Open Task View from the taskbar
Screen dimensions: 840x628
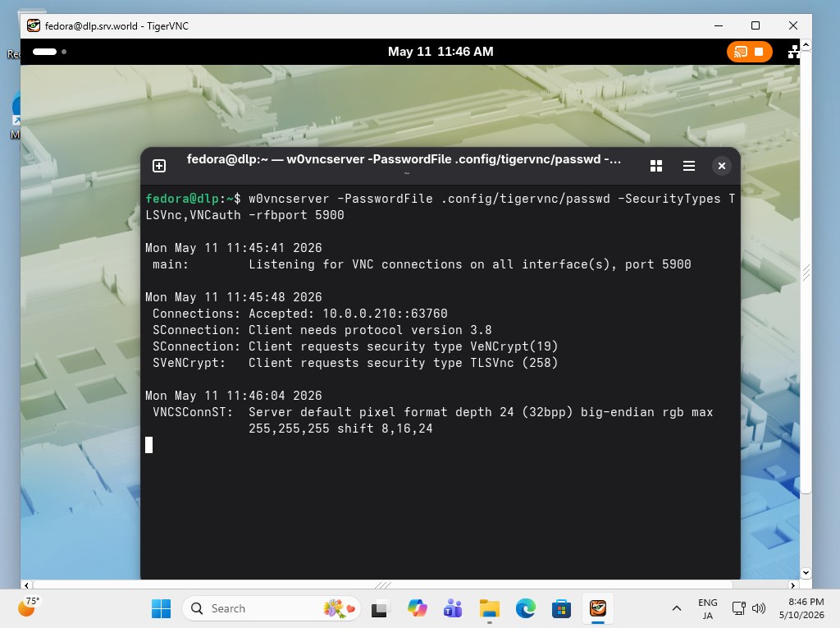[380, 608]
